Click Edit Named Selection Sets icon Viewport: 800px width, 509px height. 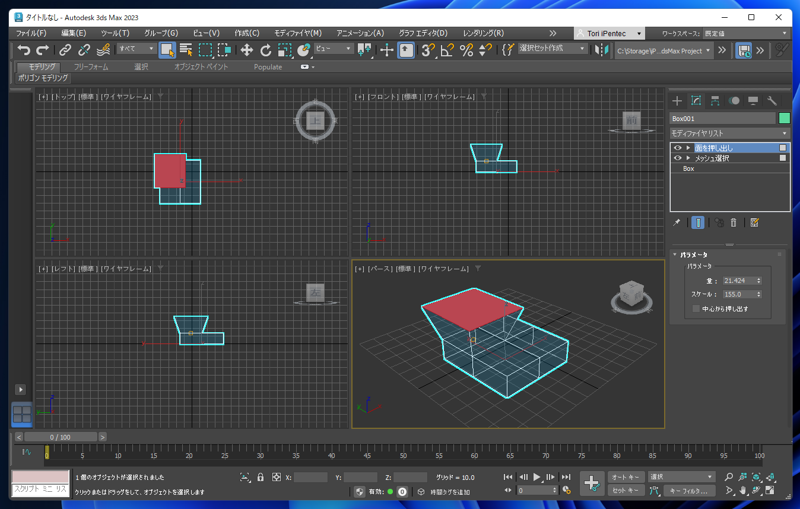[508, 50]
